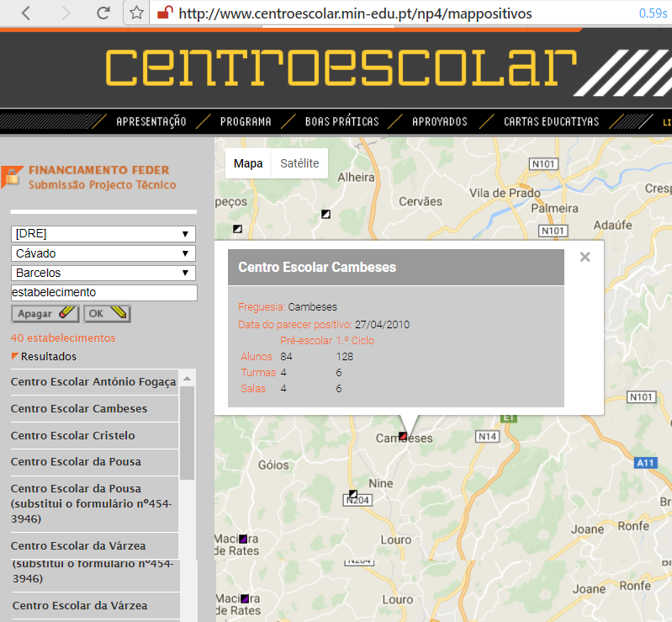Collapse the Resultados section triangle
Viewport: 672px width, 622px height.
point(14,356)
